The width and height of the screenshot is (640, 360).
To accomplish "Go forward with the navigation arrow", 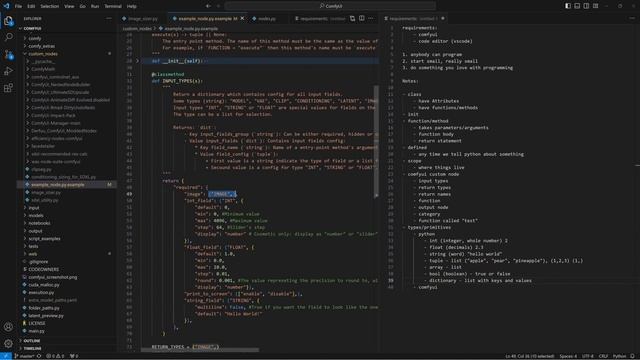I will pyautogui.click(x=218, y=6).
